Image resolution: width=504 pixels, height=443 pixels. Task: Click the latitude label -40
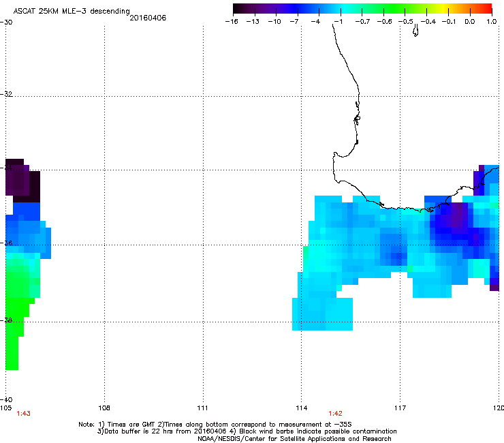[x=6, y=399]
